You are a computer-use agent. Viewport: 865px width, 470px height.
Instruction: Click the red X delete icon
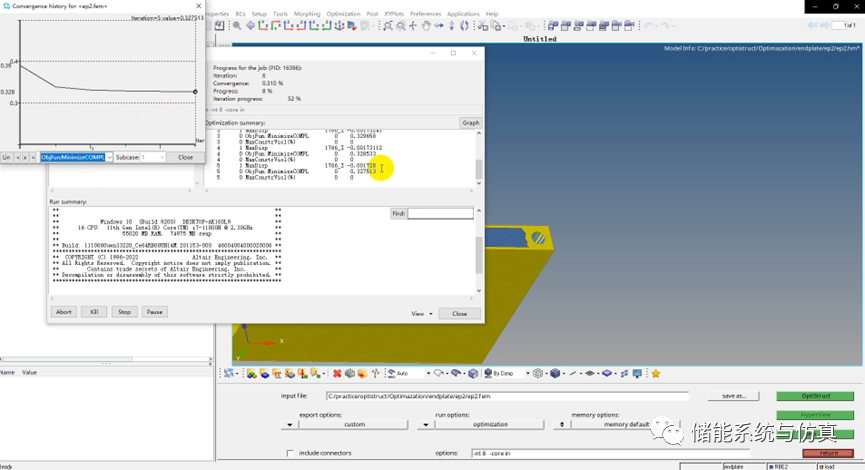point(337,373)
